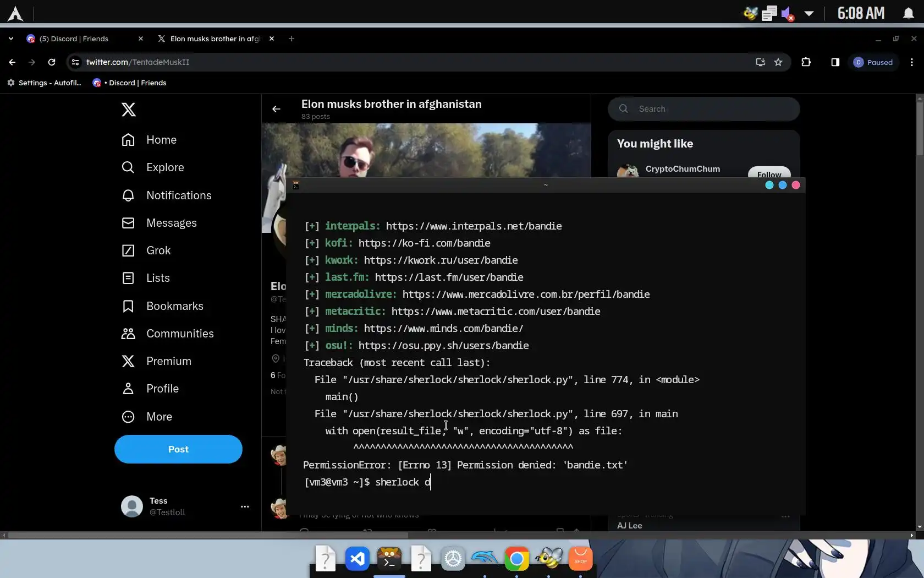Launch the Dolphin file manager from dock
Image resolution: width=924 pixels, height=578 pixels.
pos(485,559)
